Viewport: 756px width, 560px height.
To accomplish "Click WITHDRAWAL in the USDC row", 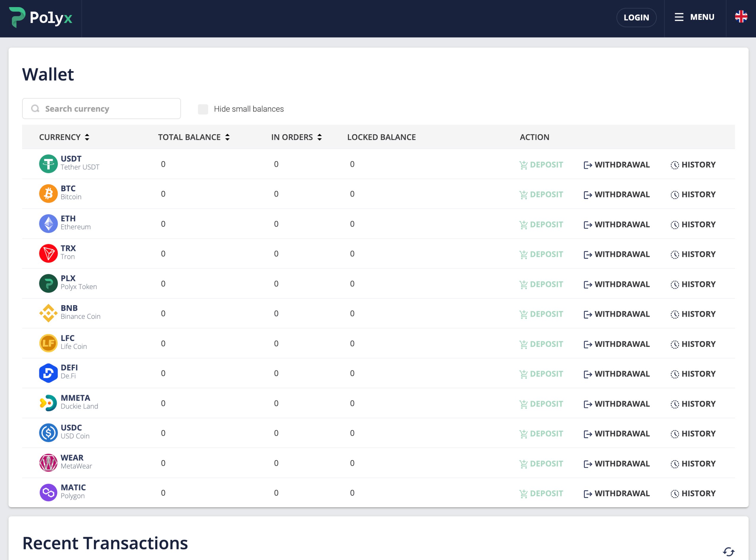I will point(616,434).
